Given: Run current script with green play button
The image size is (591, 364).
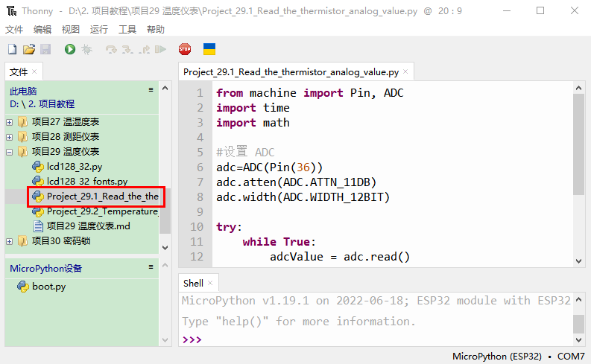Looking at the screenshot, I should click(x=70, y=49).
